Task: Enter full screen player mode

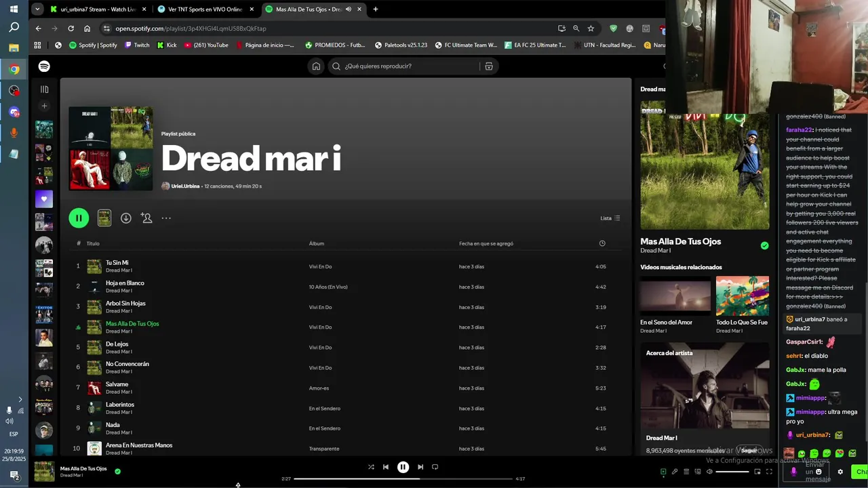Action: [x=769, y=472]
